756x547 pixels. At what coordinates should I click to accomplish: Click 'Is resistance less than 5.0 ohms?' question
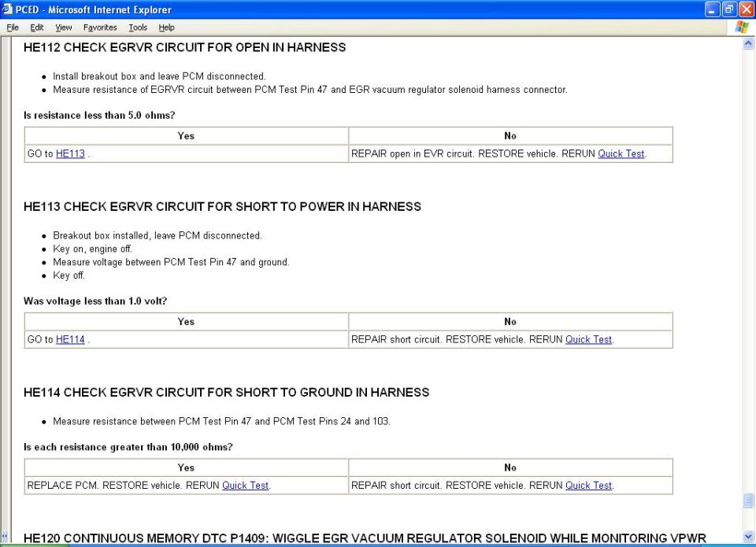(99, 115)
